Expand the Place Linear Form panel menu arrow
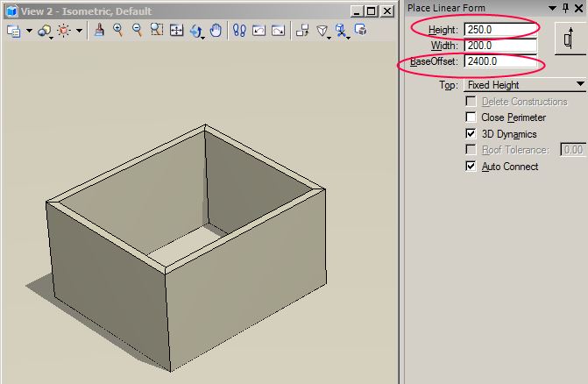The height and width of the screenshot is (384, 588). point(551,9)
